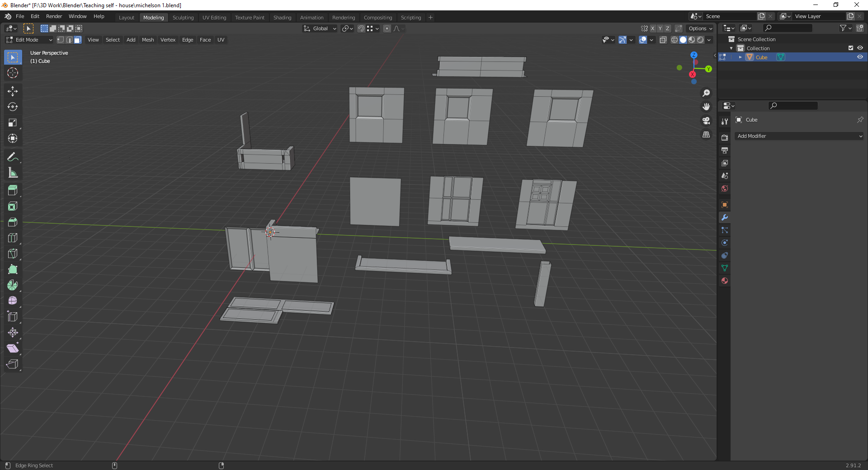Select the Knife tool

pyautogui.click(x=13, y=254)
